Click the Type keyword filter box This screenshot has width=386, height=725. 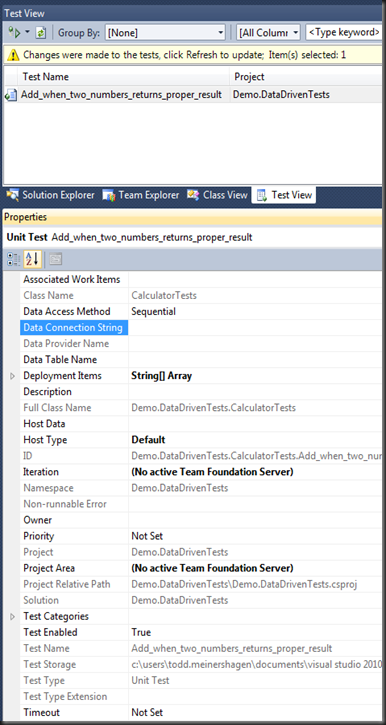click(x=344, y=32)
